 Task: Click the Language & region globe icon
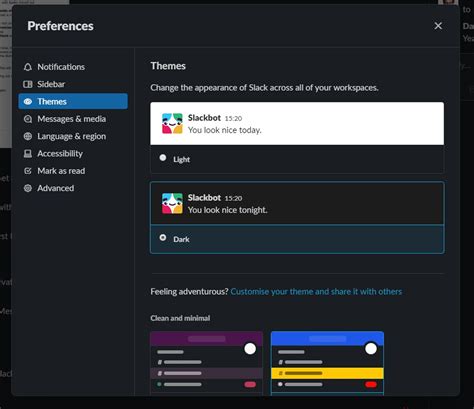[28, 136]
